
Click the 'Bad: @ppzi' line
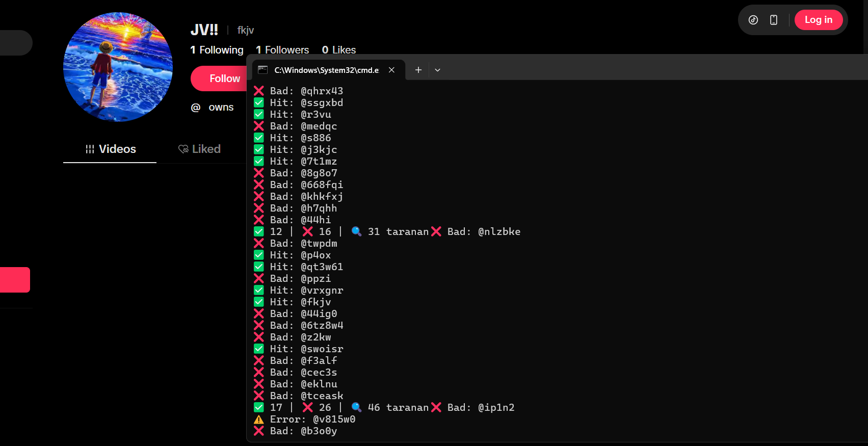pyautogui.click(x=293, y=278)
